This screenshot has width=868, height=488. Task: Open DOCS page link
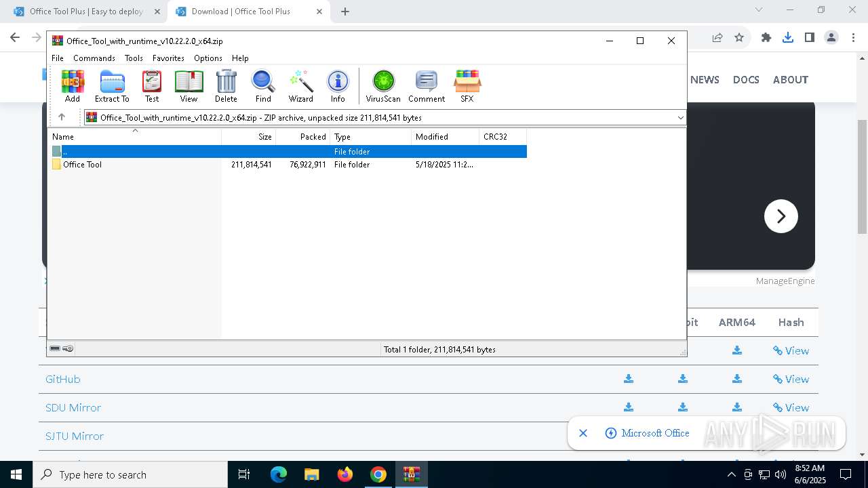point(746,80)
